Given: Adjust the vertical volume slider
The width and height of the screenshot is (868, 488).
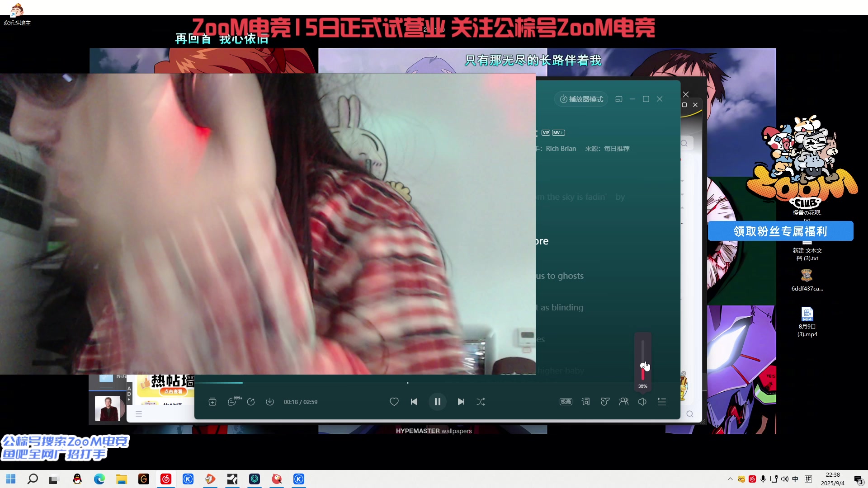Looking at the screenshot, I should pos(643,360).
